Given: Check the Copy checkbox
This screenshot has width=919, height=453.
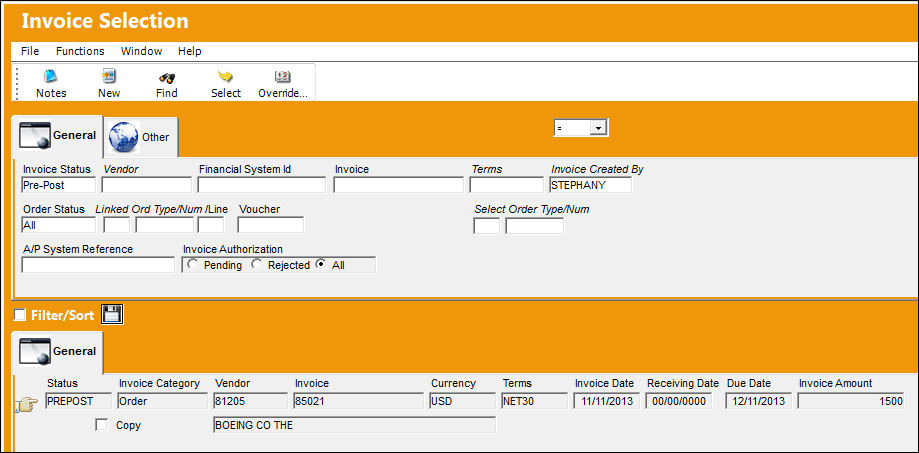Looking at the screenshot, I should 101,425.
